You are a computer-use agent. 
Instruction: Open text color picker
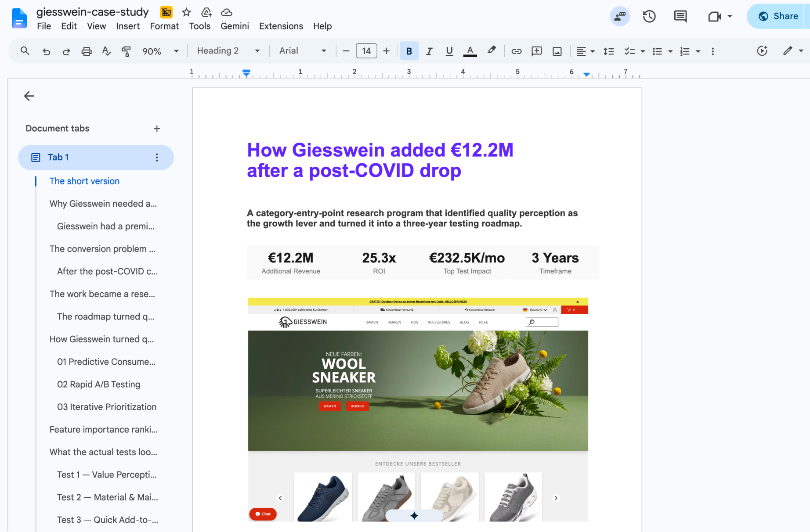tap(470, 51)
